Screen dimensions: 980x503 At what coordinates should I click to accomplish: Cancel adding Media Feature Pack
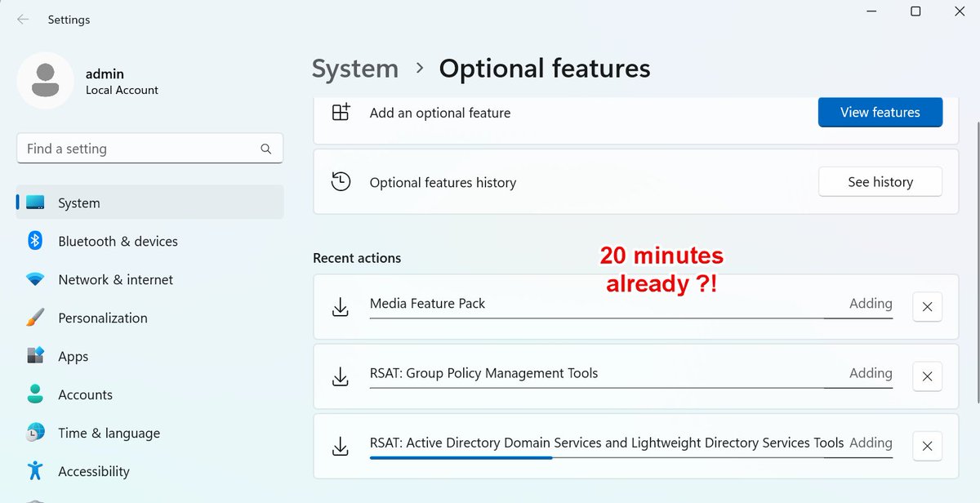[x=928, y=307]
